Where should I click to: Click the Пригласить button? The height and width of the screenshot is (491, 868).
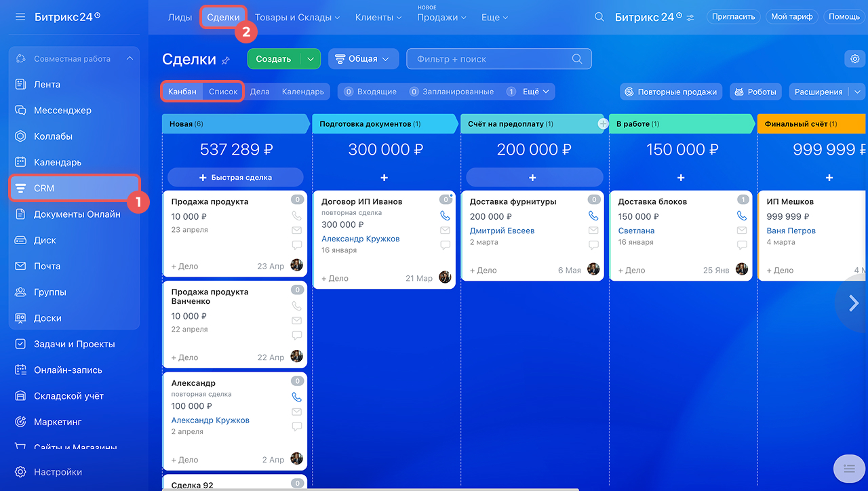pos(734,17)
